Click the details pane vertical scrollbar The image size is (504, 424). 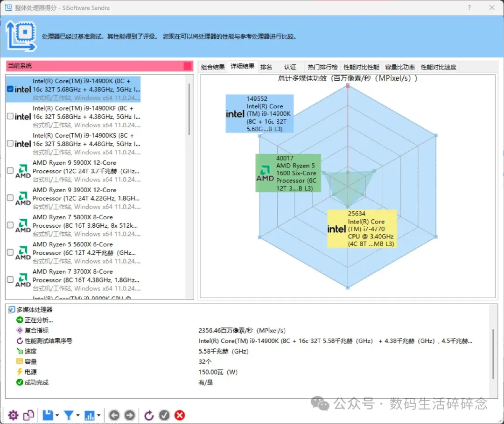(x=493, y=354)
